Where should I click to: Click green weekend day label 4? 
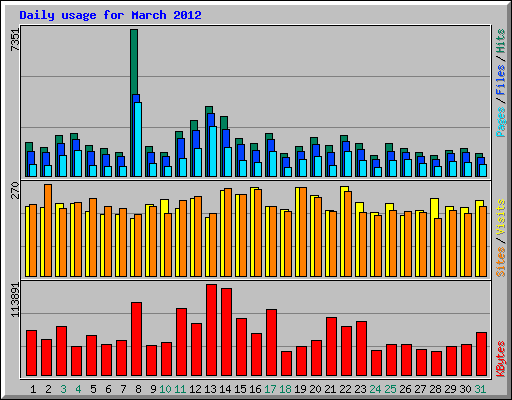tap(78, 389)
